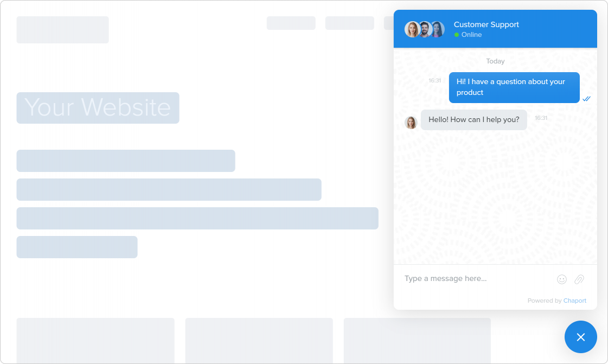Click the double checkmark read receipt
This screenshot has height=364, width=608.
(x=586, y=99)
